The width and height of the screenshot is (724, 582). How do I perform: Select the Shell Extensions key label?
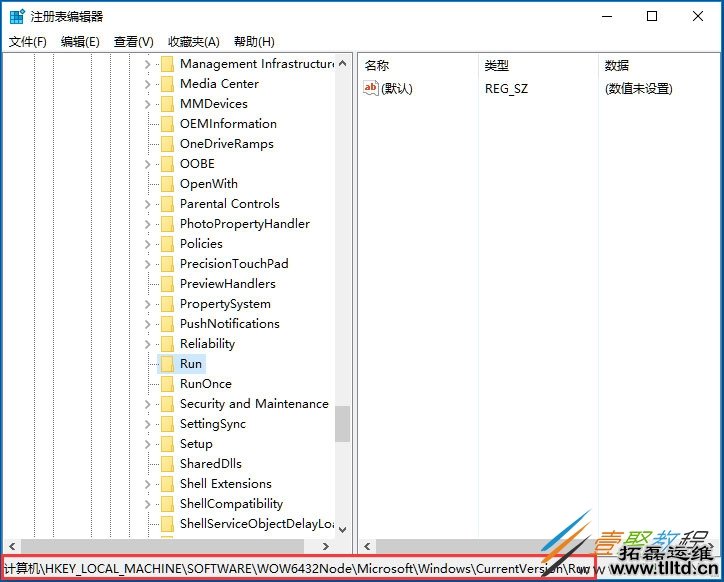click(x=226, y=484)
